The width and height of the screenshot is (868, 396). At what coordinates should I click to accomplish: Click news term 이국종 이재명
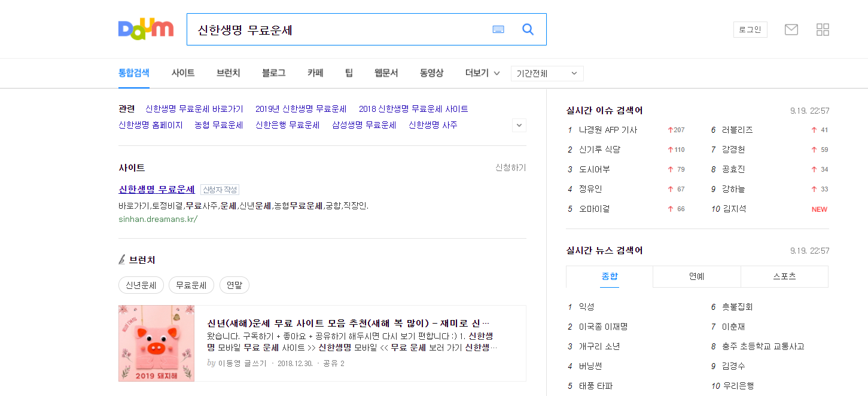tap(603, 327)
